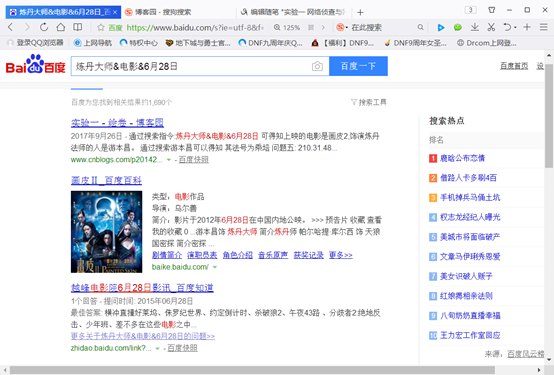Click the undo closed tab icon
554x375 pixels.
click(x=507, y=27)
